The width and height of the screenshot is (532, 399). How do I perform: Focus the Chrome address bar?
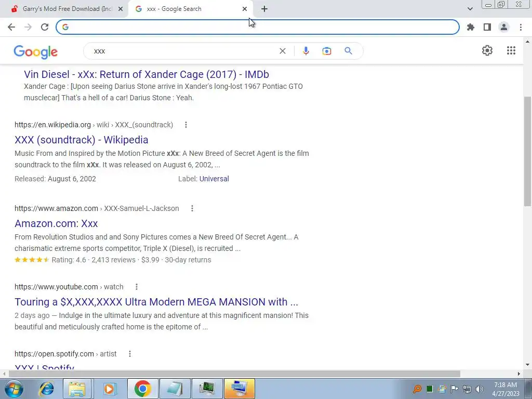tap(258, 27)
